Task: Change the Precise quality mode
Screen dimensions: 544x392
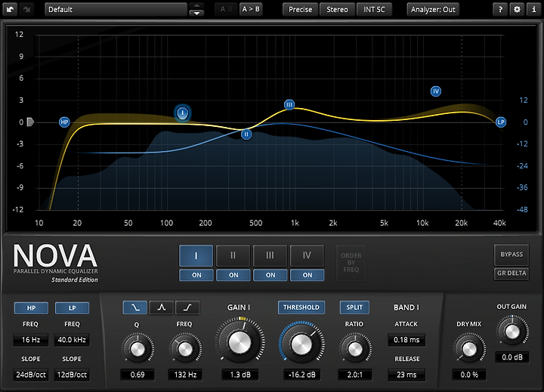Action: tap(301, 9)
